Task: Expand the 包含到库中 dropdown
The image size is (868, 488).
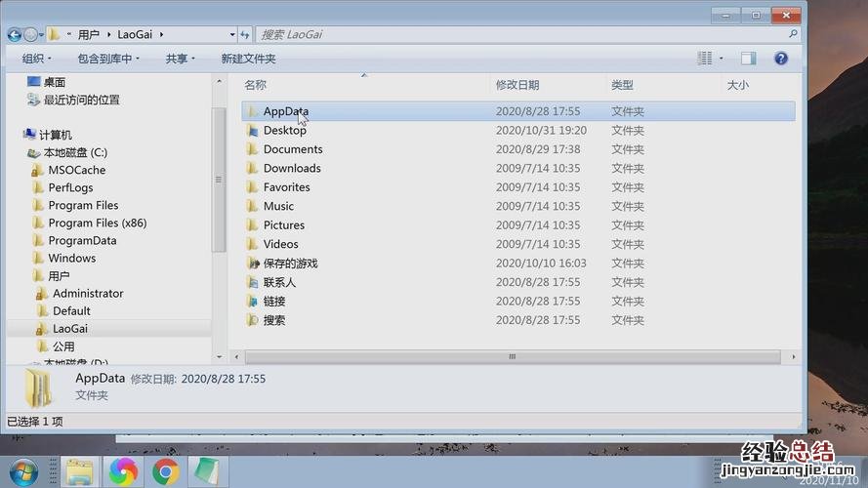Action: (x=108, y=59)
